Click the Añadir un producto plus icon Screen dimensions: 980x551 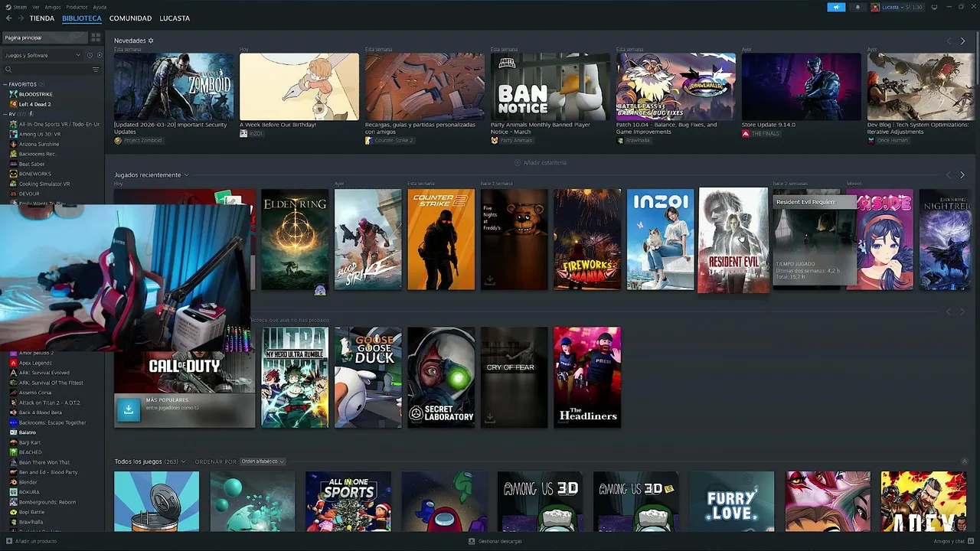pos(8,541)
